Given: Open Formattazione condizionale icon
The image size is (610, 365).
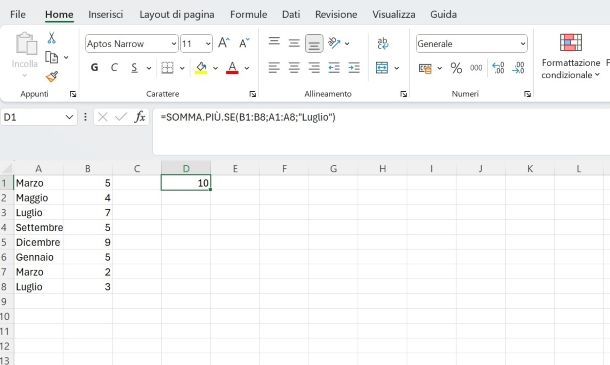Looking at the screenshot, I should tap(571, 42).
